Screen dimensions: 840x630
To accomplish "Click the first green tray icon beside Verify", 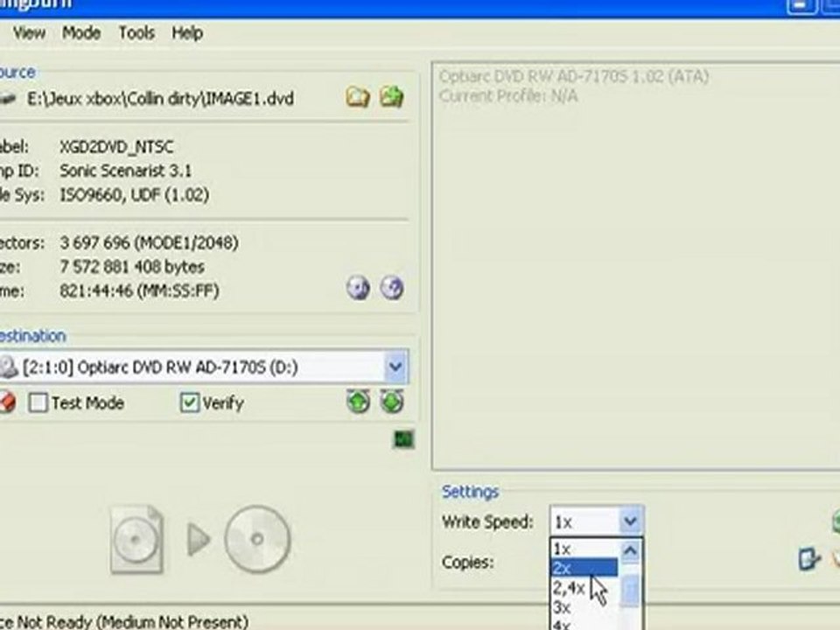I will (x=359, y=402).
